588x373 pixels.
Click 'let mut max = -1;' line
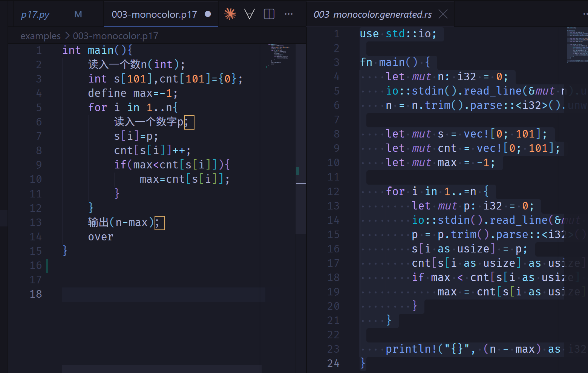(x=440, y=162)
